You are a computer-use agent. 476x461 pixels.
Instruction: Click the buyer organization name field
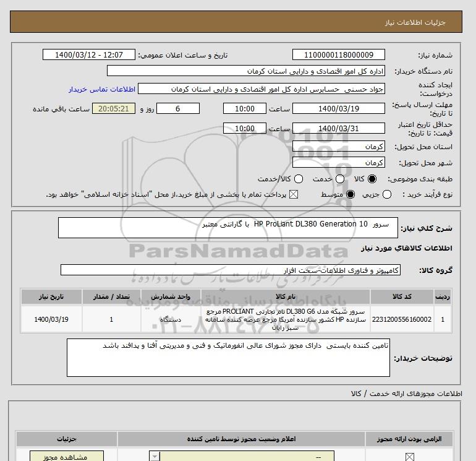click(246, 71)
